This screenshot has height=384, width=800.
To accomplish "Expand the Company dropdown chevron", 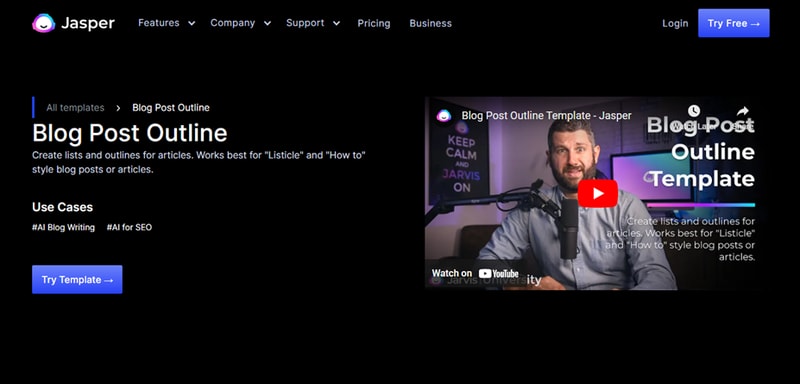I will click(267, 23).
